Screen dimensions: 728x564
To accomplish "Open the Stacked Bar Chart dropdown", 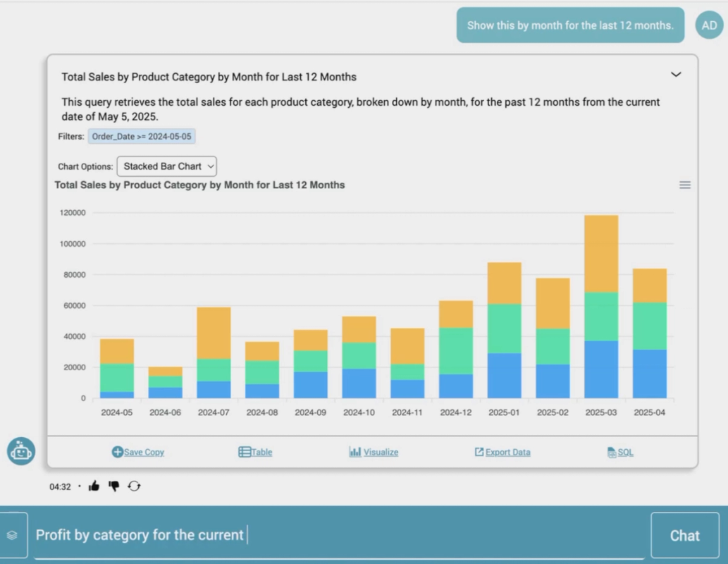I will (167, 166).
